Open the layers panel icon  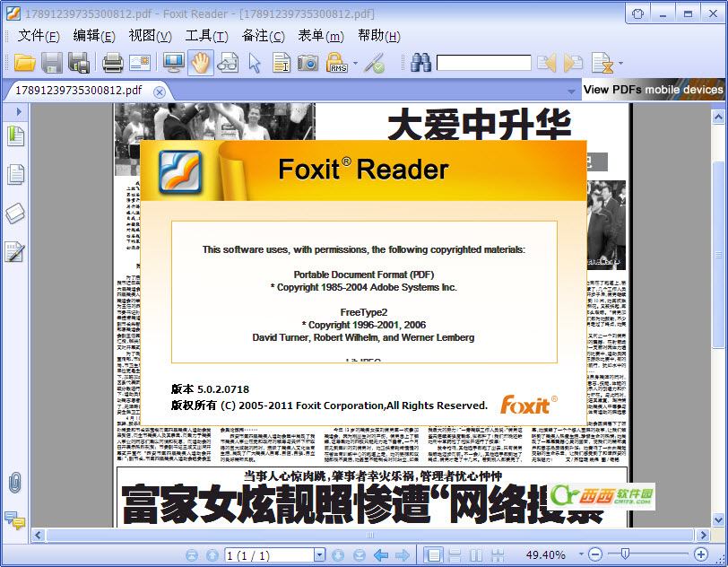point(15,214)
